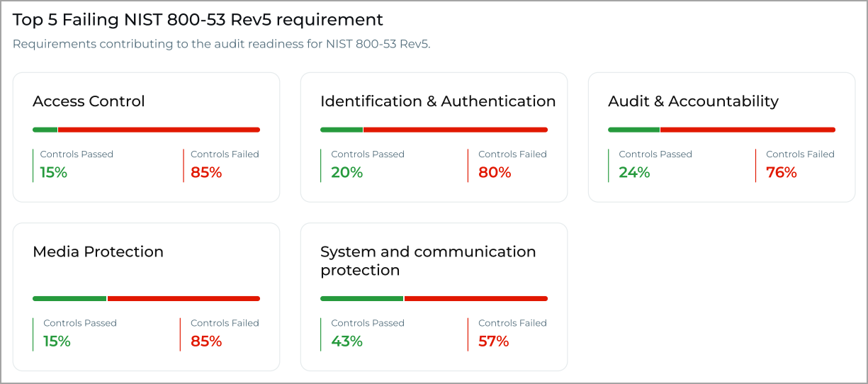Select 76% Controls Failed in Audit & Accountability
The width and height of the screenshot is (868, 384).
click(x=782, y=172)
